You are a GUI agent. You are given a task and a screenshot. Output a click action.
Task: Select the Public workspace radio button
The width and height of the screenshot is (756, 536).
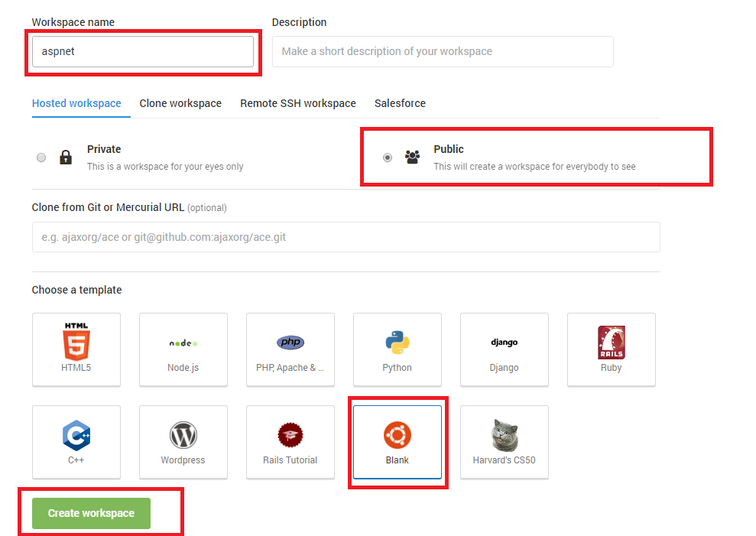click(x=388, y=158)
